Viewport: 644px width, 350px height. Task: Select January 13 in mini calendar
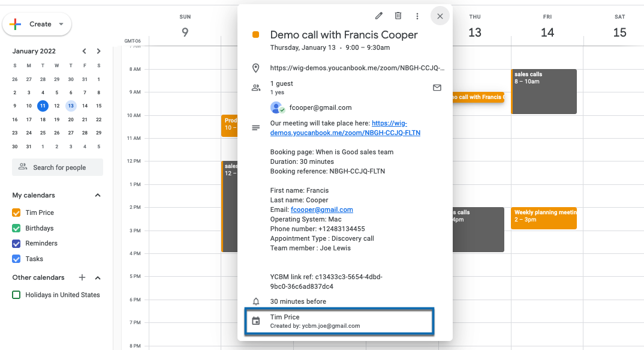[x=71, y=106]
